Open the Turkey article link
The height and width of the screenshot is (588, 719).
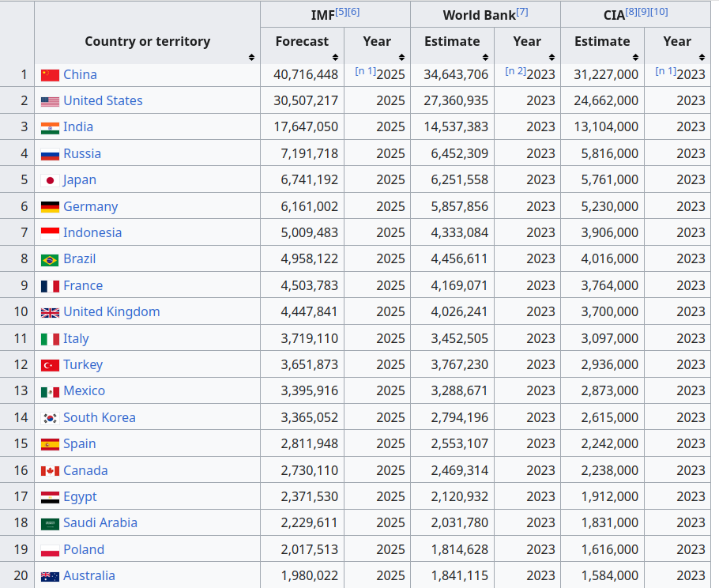[83, 364]
